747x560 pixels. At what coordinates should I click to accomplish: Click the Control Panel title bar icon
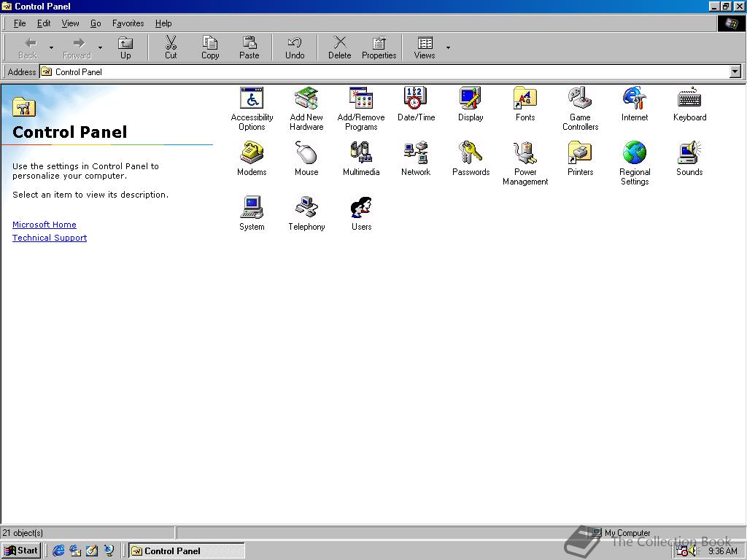pyautogui.click(x=7, y=6)
